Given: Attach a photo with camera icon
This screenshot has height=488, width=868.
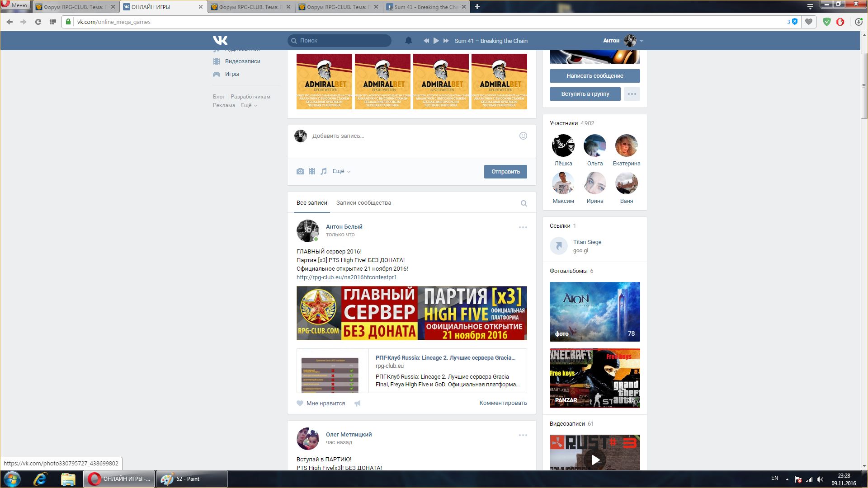Looking at the screenshot, I should click(x=300, y=171).
